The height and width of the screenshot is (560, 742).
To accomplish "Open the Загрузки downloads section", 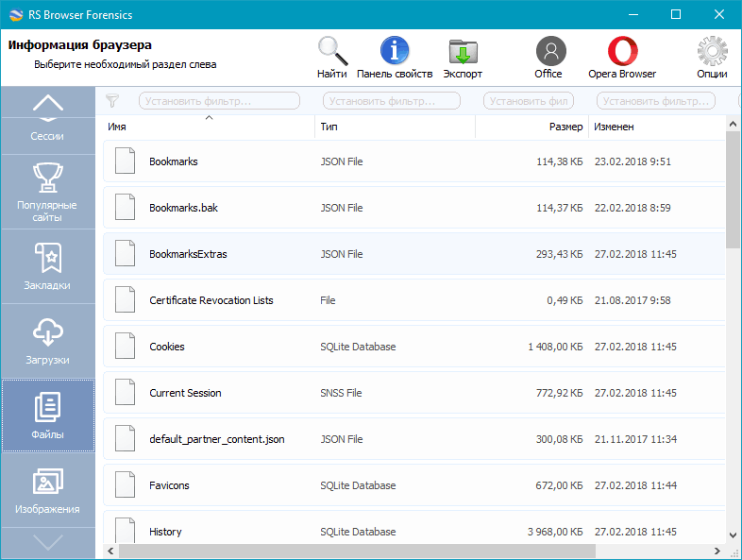I will (47, 341).
